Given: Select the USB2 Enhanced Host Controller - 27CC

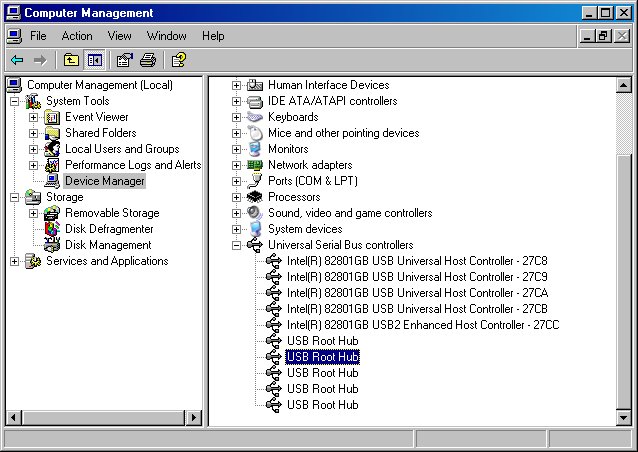Looking at the screenshot, I should tap(422, 325).
